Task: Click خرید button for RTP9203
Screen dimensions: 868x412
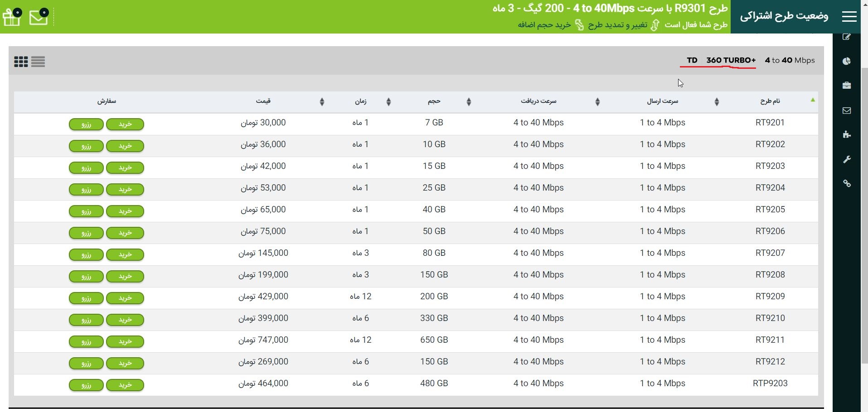Action: [125, 385]
